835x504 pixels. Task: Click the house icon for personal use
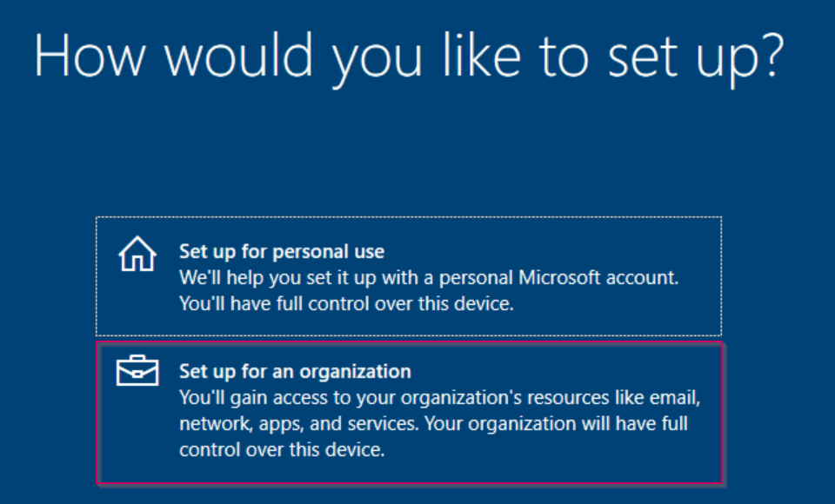137,255
